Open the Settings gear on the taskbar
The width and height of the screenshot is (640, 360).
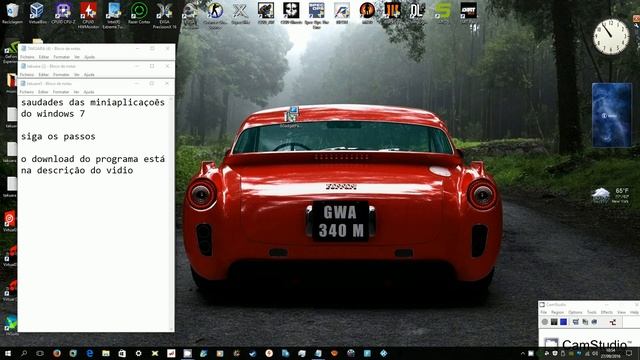point(138,353)
